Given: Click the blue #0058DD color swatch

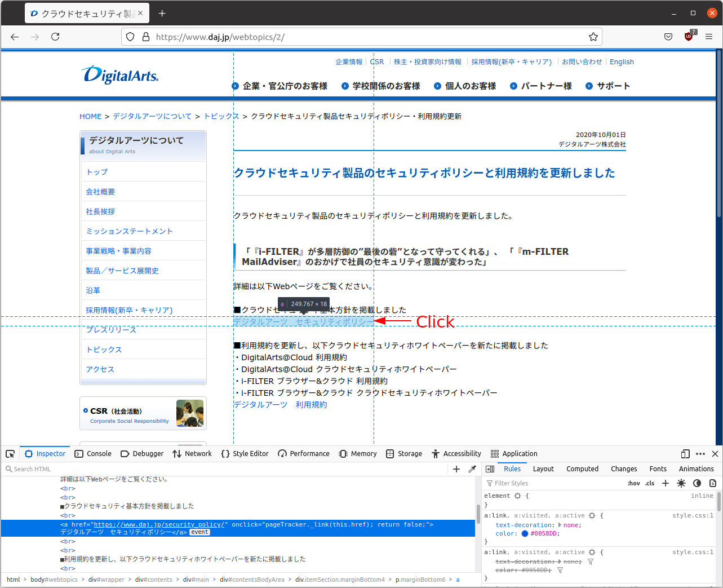Looking at the screenshot, I should click(525, 533).
